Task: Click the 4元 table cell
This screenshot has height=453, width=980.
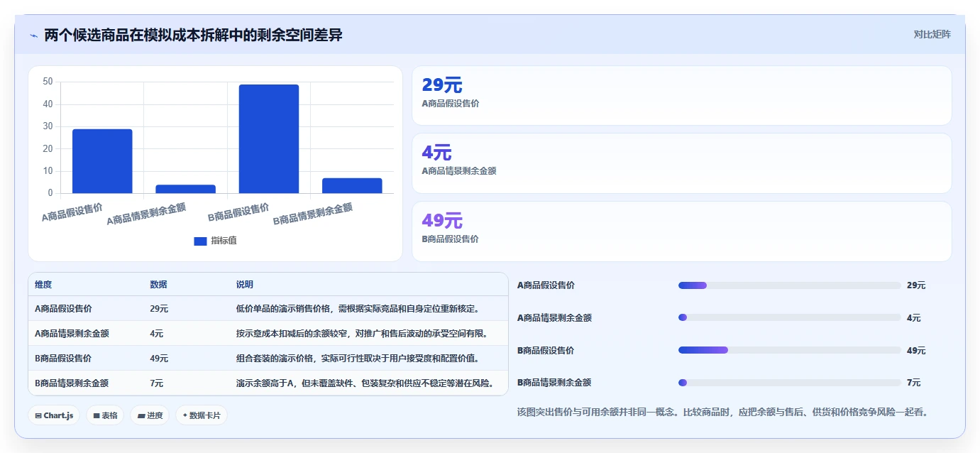Action: (157, 334)
